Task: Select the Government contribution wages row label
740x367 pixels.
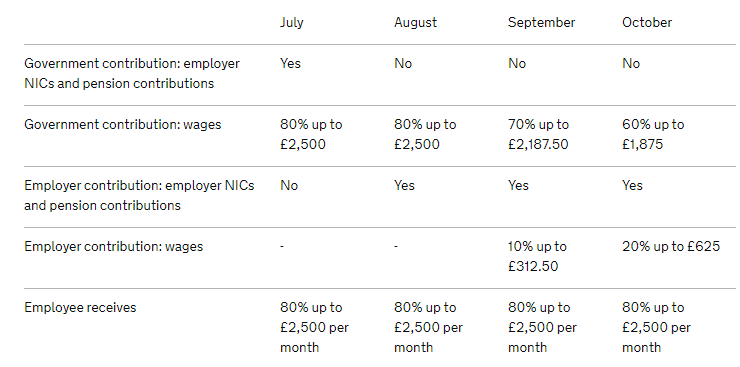Action: (123, 125)
